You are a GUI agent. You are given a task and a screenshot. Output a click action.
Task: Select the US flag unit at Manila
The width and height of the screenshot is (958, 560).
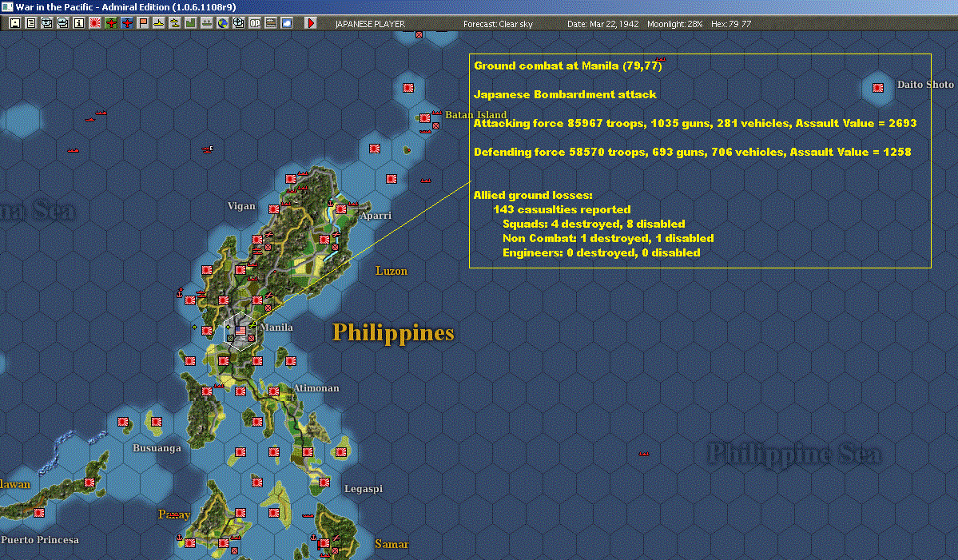click(240, 331)
